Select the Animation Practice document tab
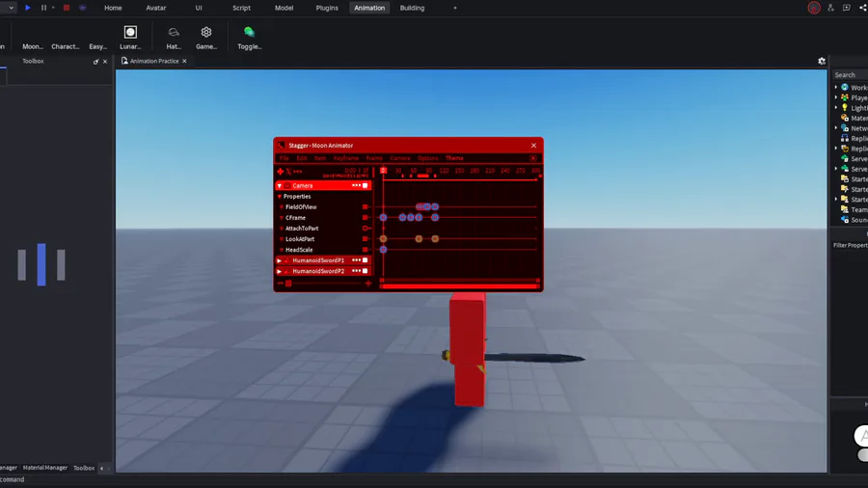Image resolution: width=868 pixels, height=488 pixels. click(154, 61)
